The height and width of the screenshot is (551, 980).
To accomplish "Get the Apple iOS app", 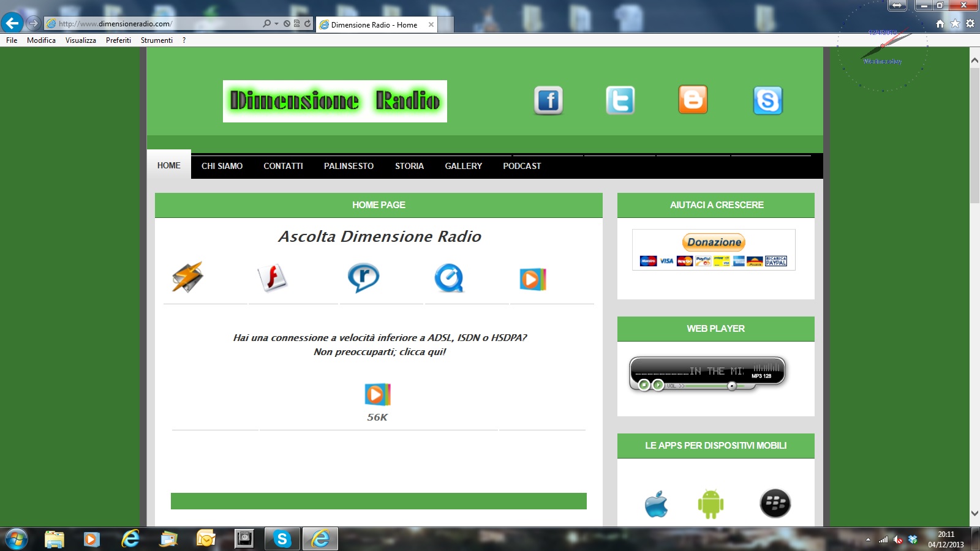I will tap(656, 504).
